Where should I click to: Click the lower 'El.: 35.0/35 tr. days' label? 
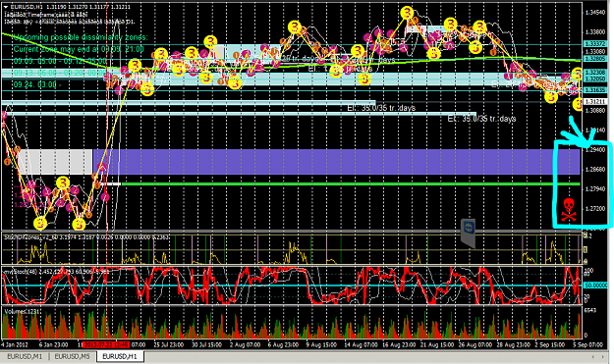click(x=481, y=119)
